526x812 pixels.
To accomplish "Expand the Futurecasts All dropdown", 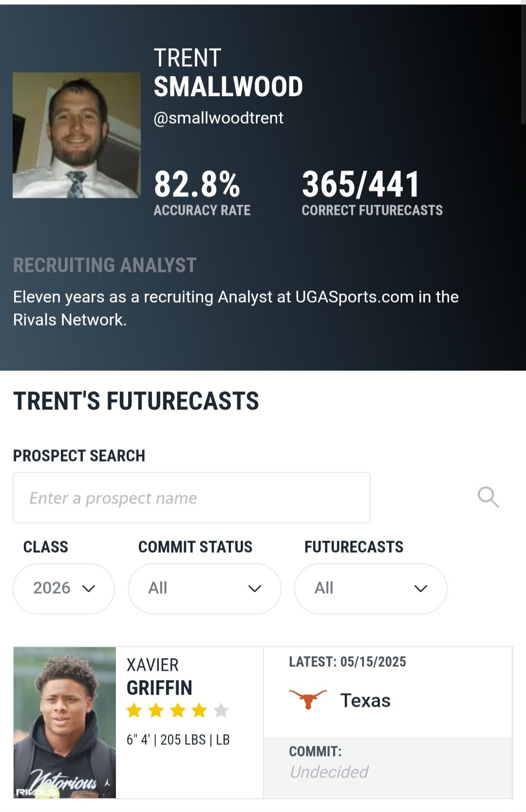I will click(x=371, y=588).
